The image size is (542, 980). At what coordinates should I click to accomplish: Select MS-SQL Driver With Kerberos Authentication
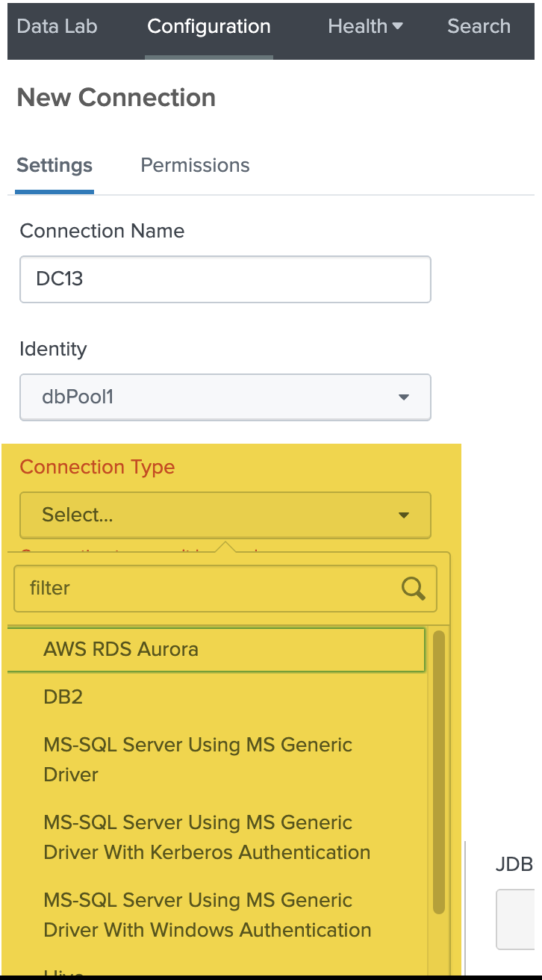207,837
